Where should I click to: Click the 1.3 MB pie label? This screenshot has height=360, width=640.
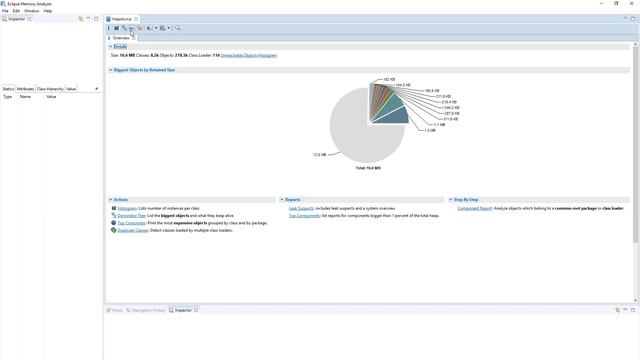click(429, 130)
